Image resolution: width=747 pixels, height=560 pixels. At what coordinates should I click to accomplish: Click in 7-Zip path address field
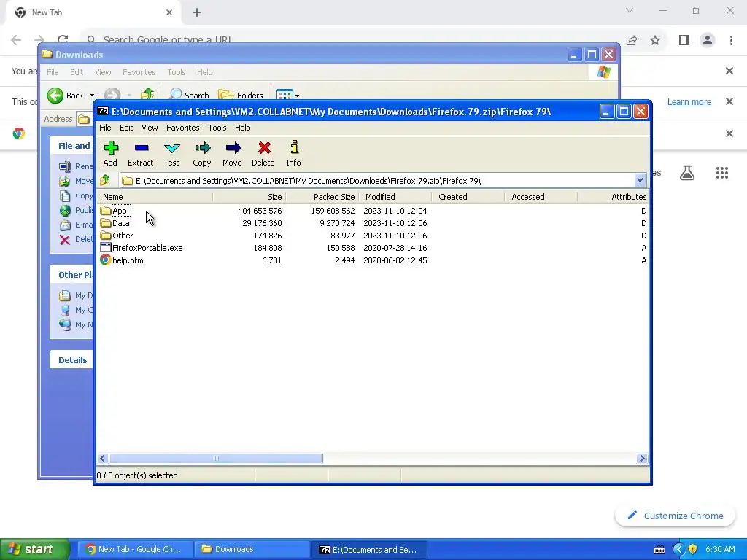coord(377,181)
